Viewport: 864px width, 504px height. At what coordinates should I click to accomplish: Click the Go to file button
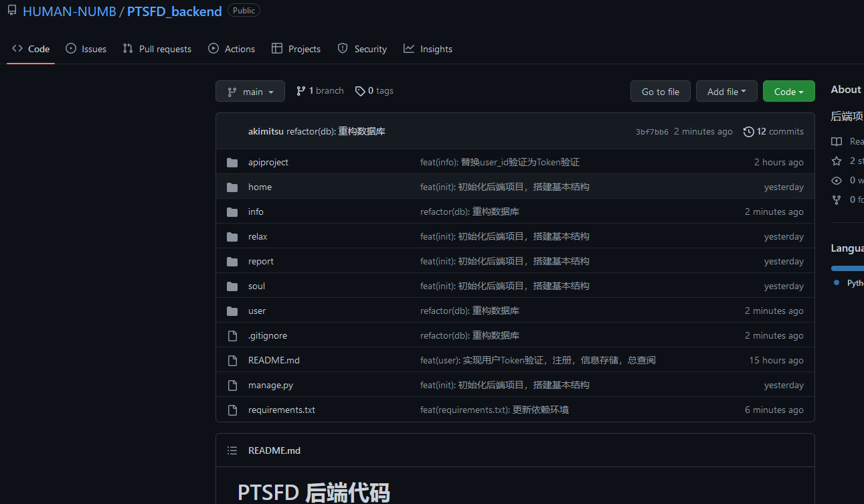660,91
